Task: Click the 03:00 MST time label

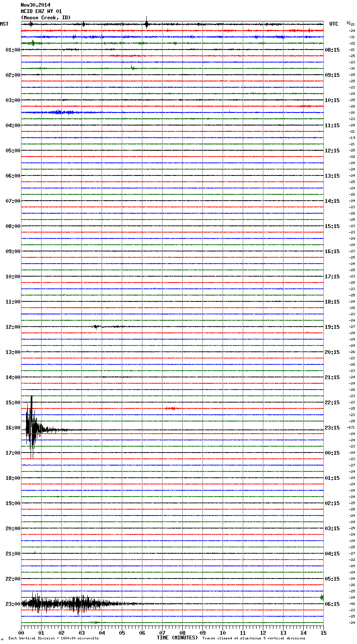Action: [13, 100]
